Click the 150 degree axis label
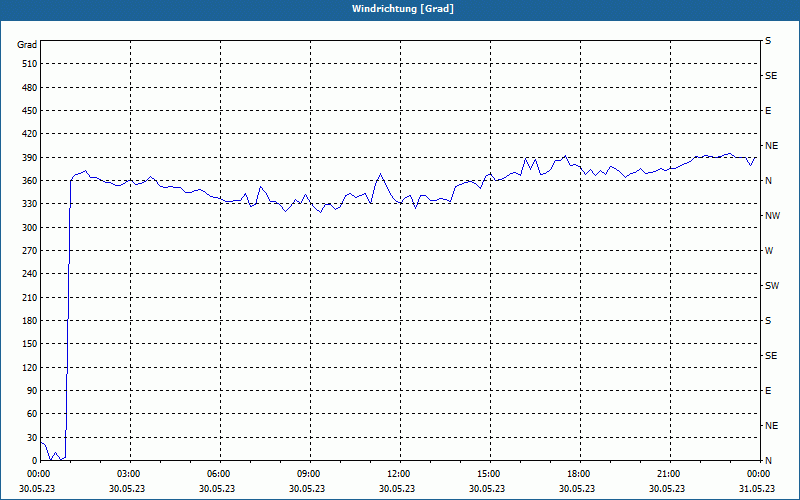Screen dimensions: 800x500 point(30,344)
